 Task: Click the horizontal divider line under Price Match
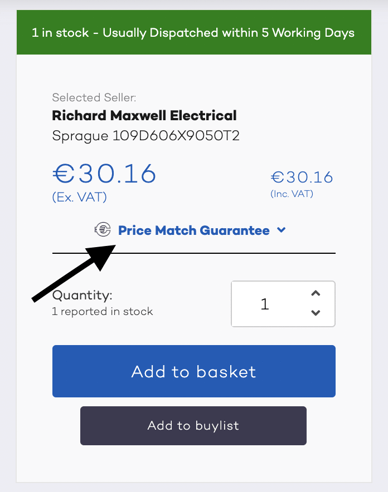pyautogui.click(x=194, y=253)
